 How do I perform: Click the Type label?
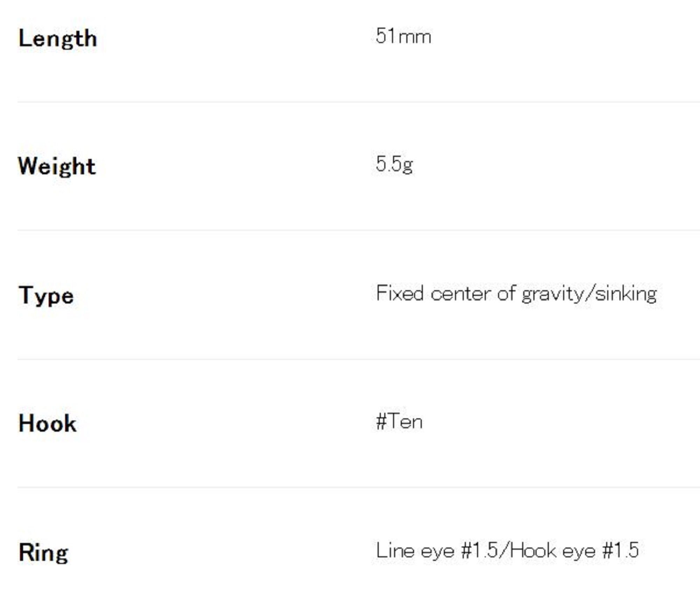click(x=46, y=295)
